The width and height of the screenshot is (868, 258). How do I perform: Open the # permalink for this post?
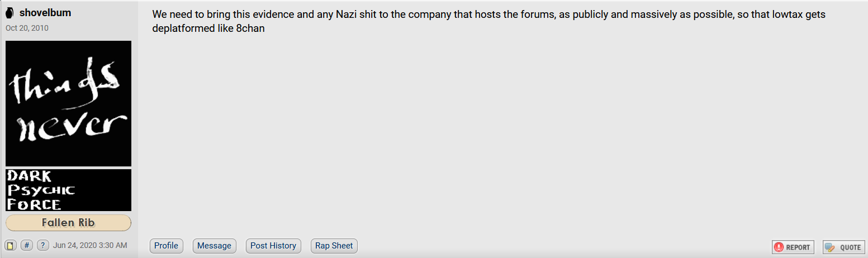27,246
